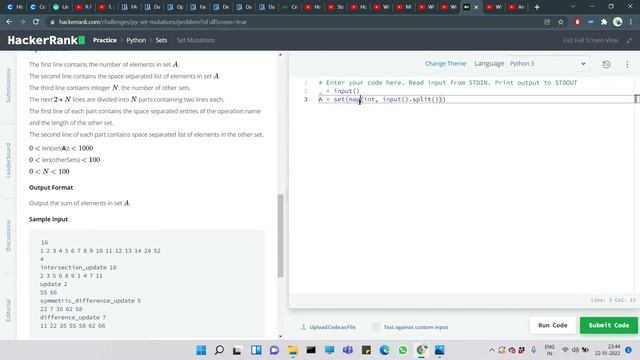This screenshot has width=640, height=360.
Task: Click the Output Format heading
Action: (51, 187)
